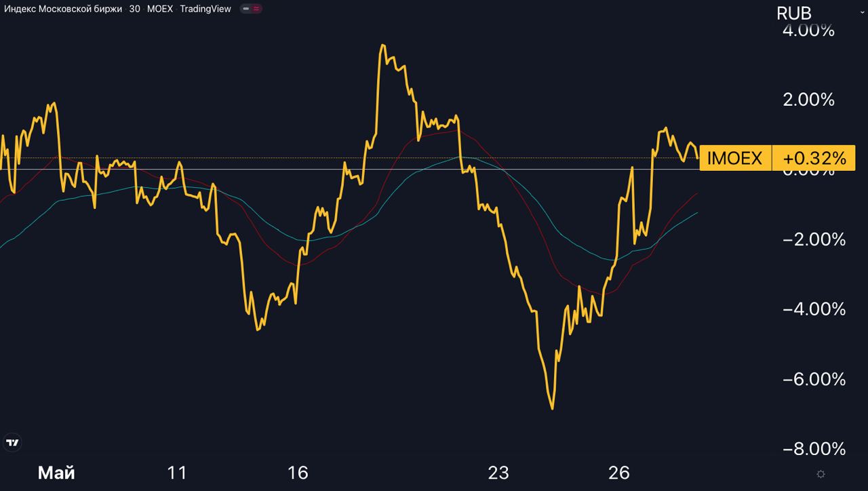The height and width of the screenshot is (491, 868).
Task: Expand the RUB currency dropdown arrow
Action: click(x=863, y=12)
